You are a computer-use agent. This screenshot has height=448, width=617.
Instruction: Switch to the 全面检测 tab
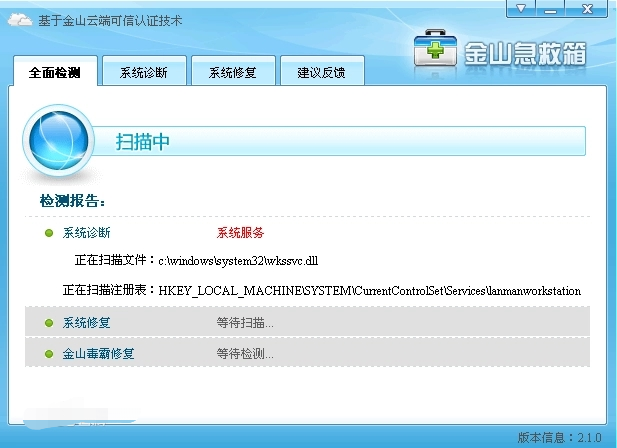tap(55, 72)
